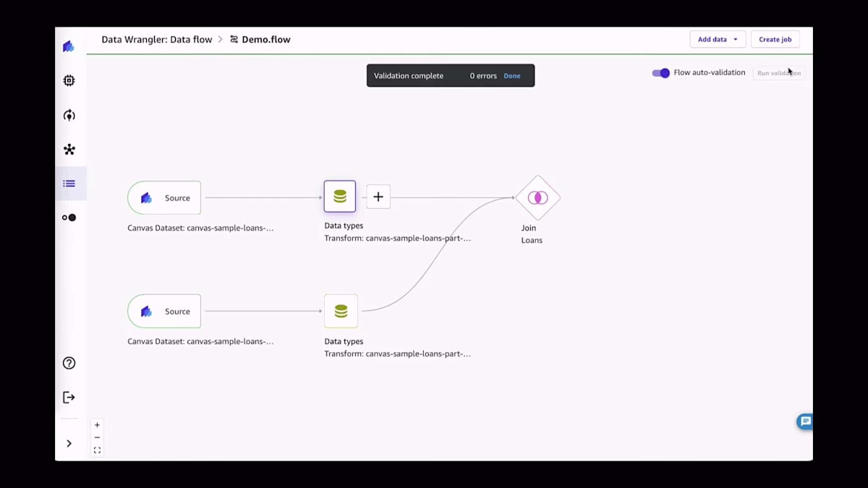
Task: Open the Add data dropdown
Action: point(718,39)
